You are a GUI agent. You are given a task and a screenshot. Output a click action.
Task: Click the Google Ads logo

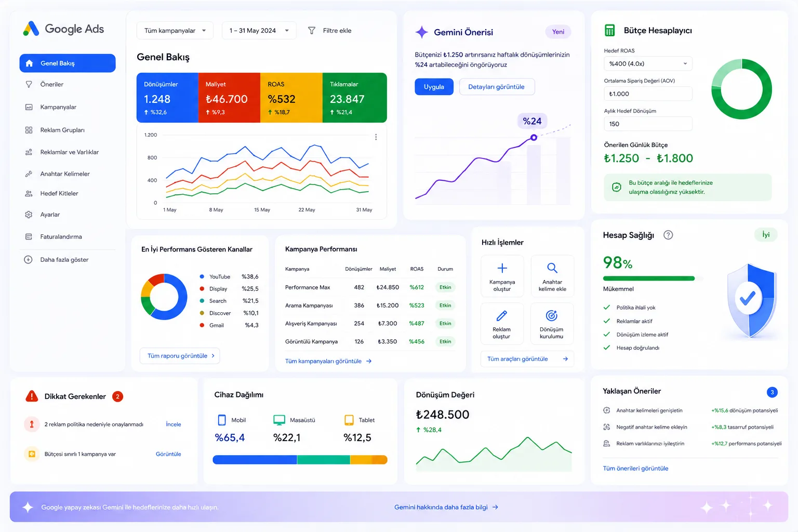[63, 29]
